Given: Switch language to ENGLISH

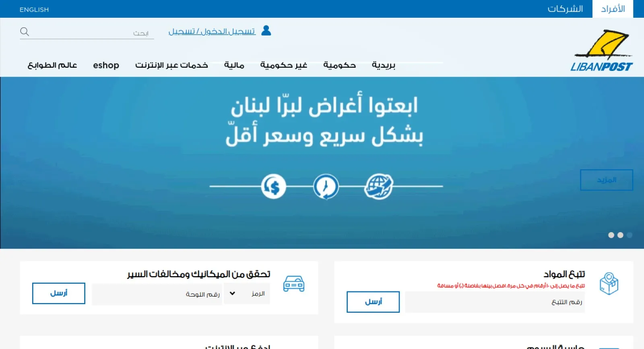Looking at the screenshot, I should pos(34,10).
